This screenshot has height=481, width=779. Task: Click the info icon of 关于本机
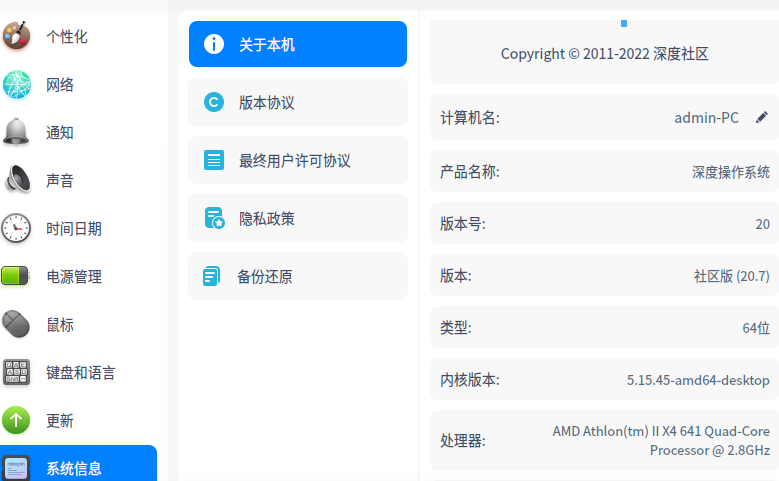point(214,44)
